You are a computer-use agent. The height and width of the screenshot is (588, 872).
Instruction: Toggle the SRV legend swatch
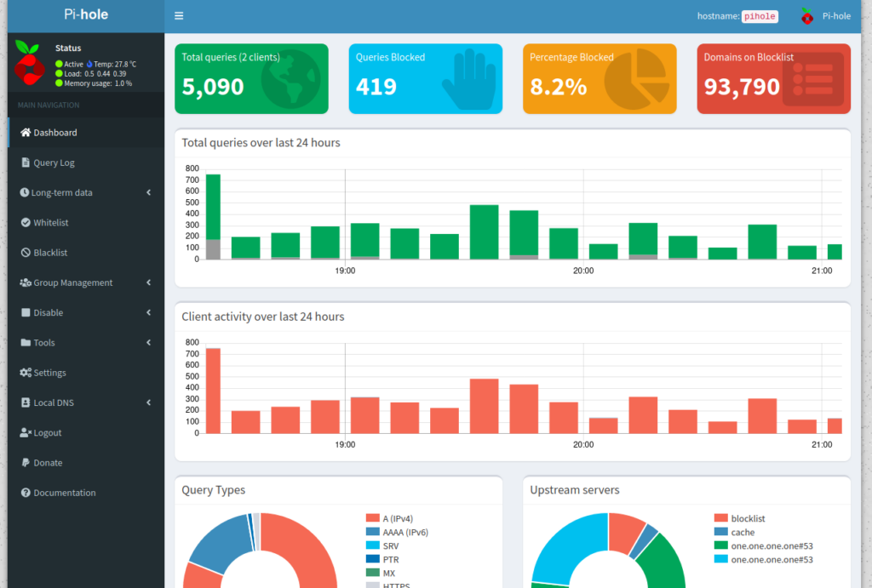(x=373, y=545)
